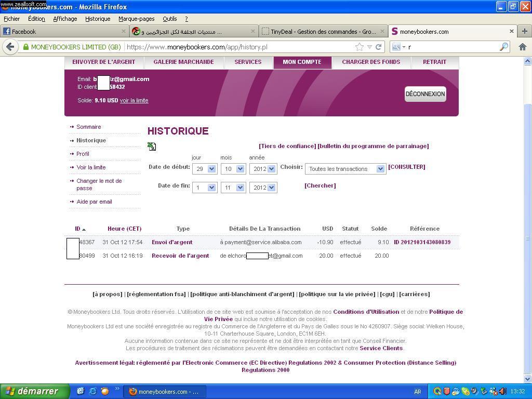
Task: Click the volume icon in system tray
Action: pos(503,391)
